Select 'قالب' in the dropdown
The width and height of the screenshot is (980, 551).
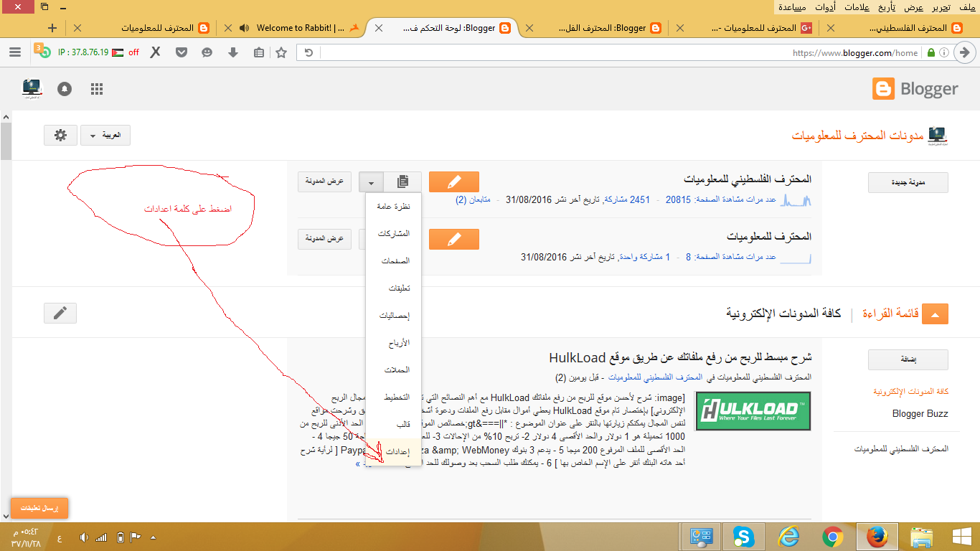pos(393,425)
